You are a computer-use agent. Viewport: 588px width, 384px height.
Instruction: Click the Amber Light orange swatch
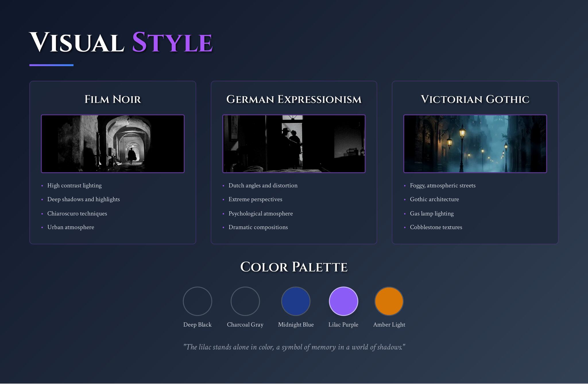click(x=389, y=301)
